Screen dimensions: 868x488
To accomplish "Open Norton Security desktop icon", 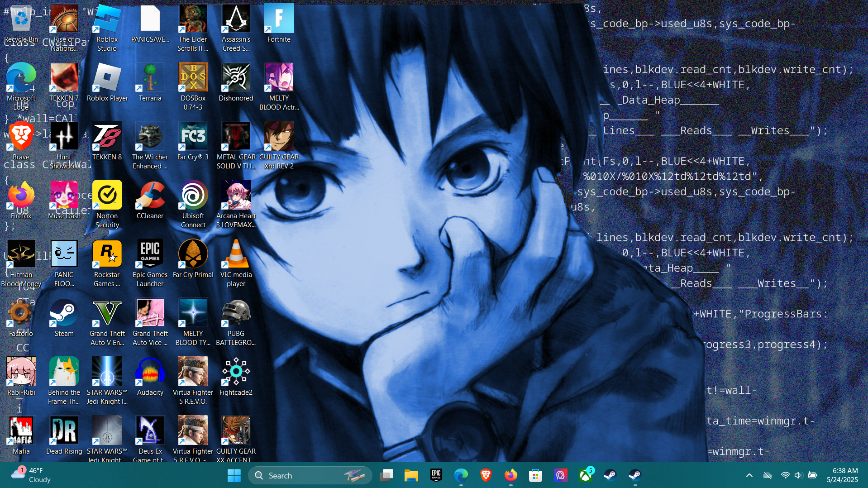I will point(107,205).
